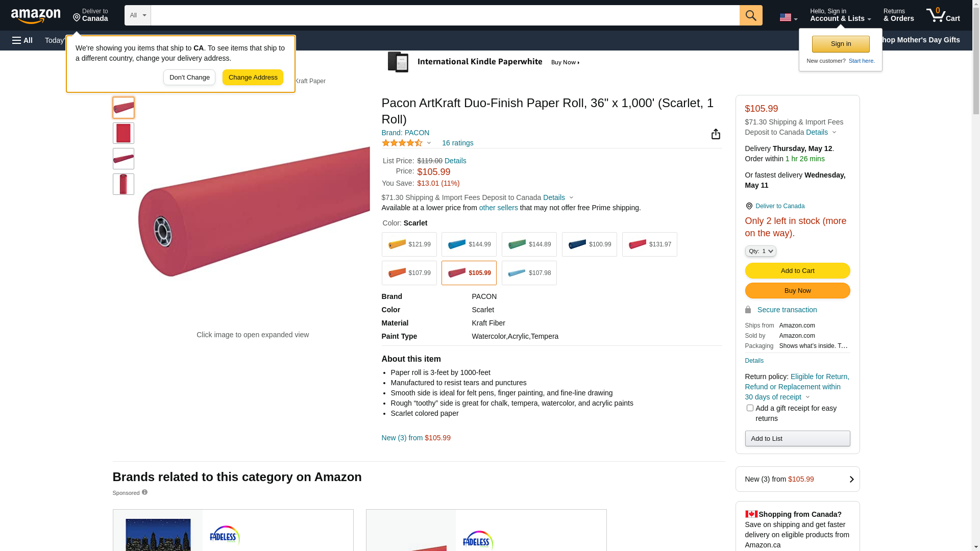
Task: Expand the return policy chevron
Action: coord(807,397)
